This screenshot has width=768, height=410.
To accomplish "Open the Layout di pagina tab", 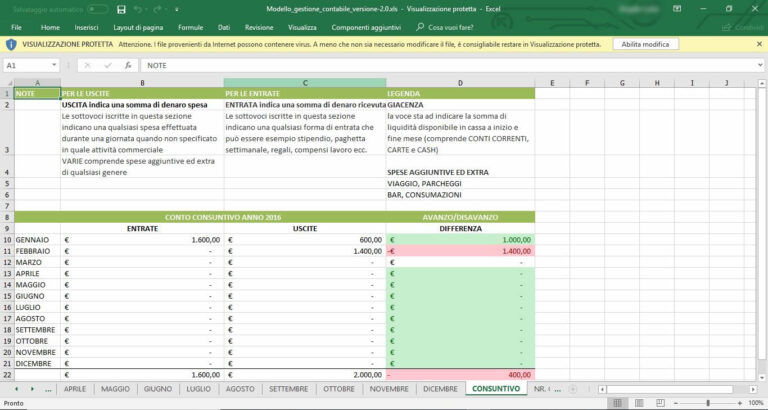I will [x=138, y=27].
